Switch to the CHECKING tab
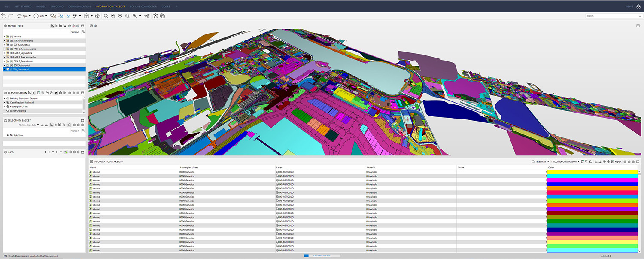 click(x=57, y=6)
